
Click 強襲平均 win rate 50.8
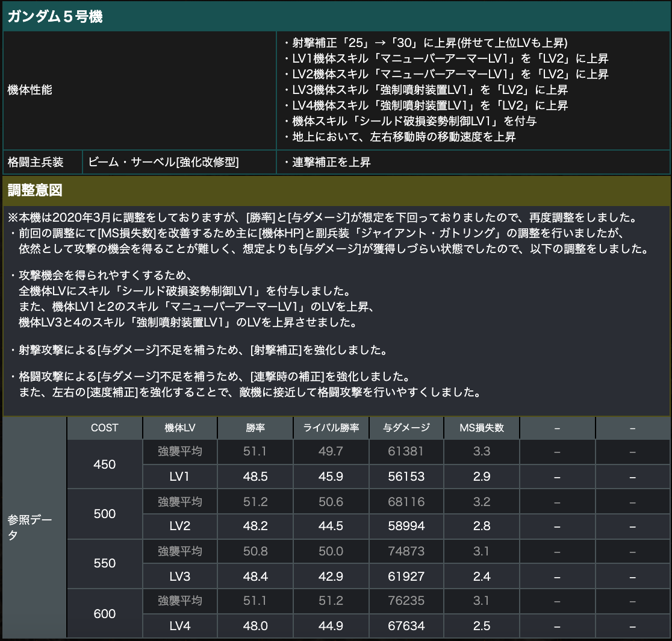click(255, 551)
